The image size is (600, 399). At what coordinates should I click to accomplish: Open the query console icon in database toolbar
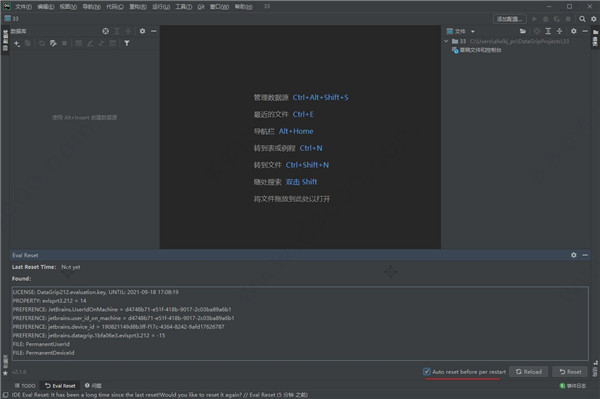pyautogui.click(x=112, y=44)
